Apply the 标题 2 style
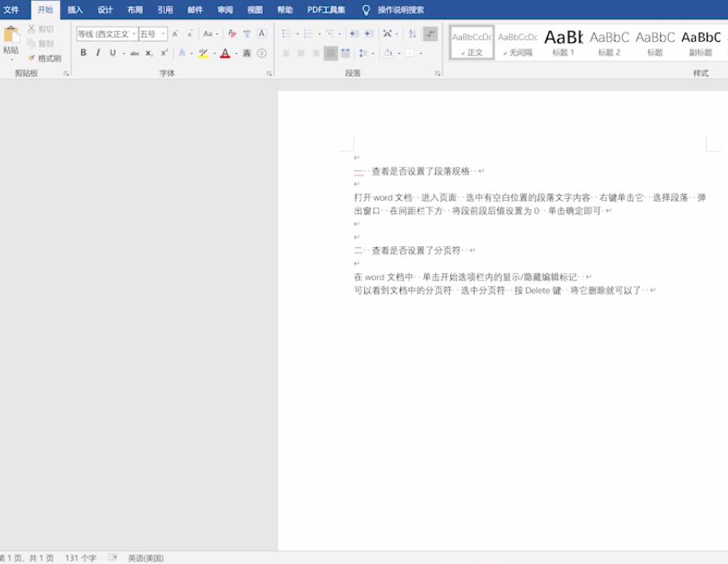Viewport: 728px width, 564px height. 609,43
